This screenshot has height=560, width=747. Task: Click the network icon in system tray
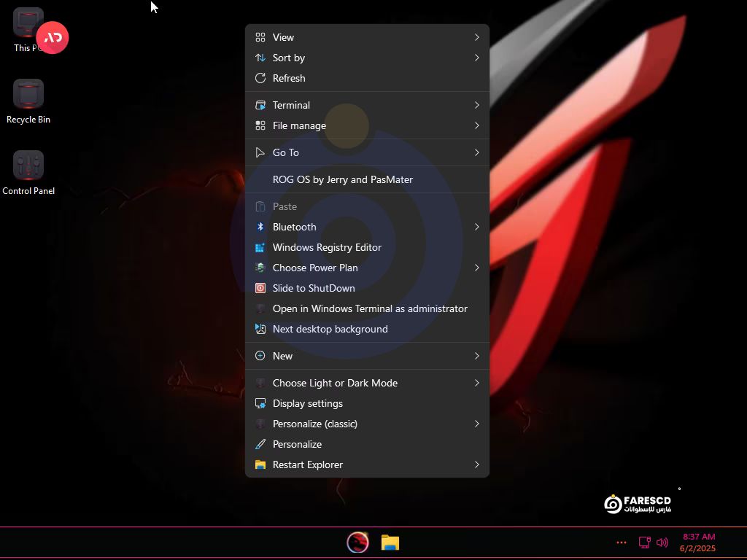point(644,542)
